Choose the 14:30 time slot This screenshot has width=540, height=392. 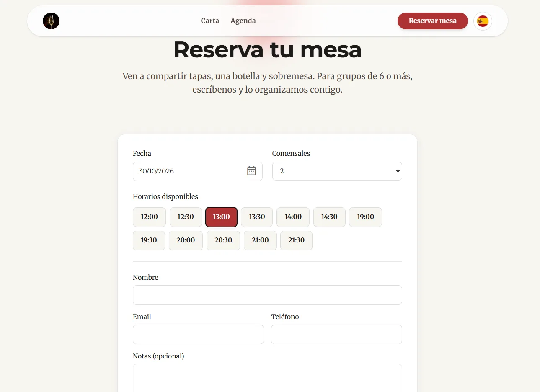[x=329, y=217]
